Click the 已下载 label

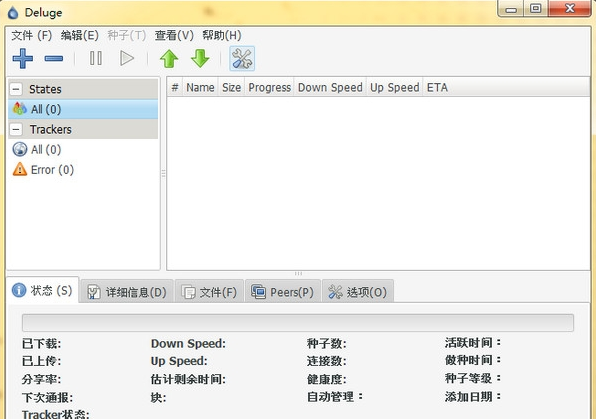41,343
